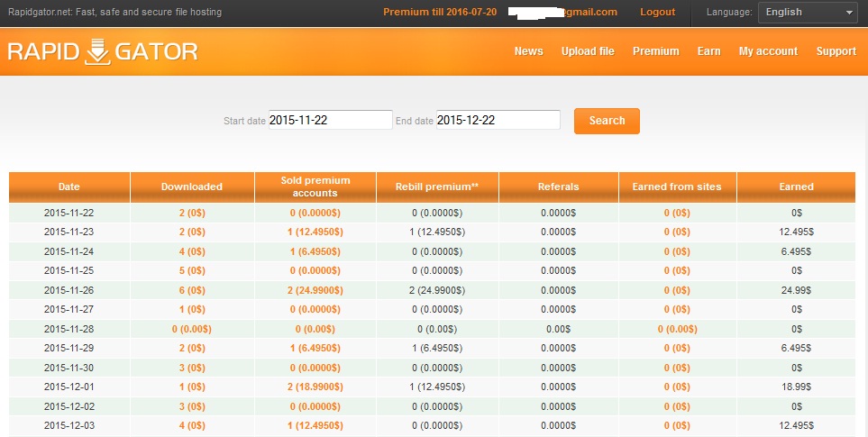Click the account email address link
The image size is (868, 437).
(562, 13)
